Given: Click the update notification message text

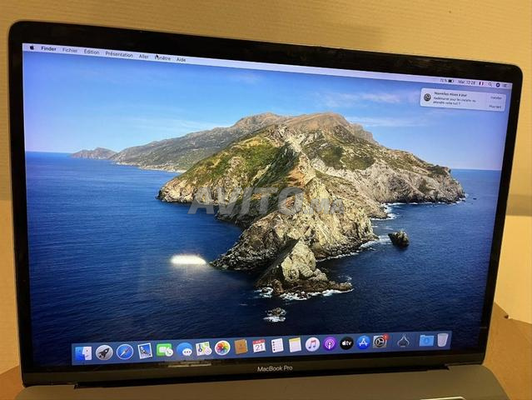Looking at the screenshot, I should pyautogui.click(x=455, y=101).
